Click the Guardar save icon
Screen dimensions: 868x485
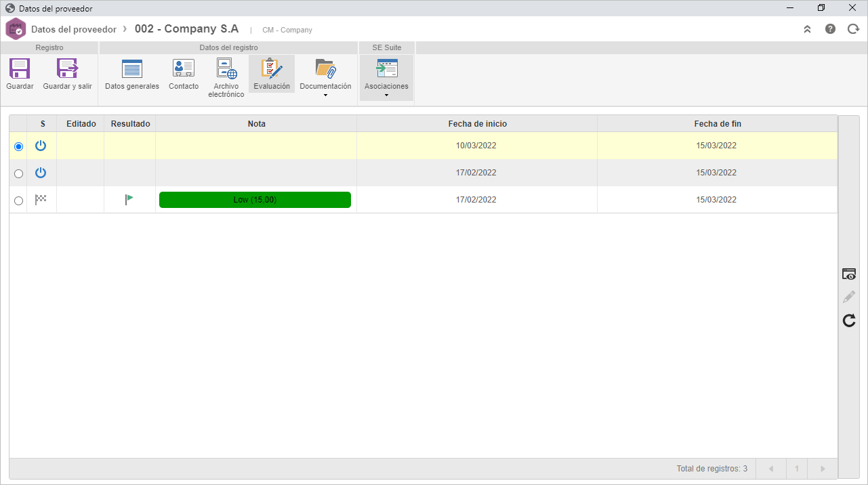[20, 69]
